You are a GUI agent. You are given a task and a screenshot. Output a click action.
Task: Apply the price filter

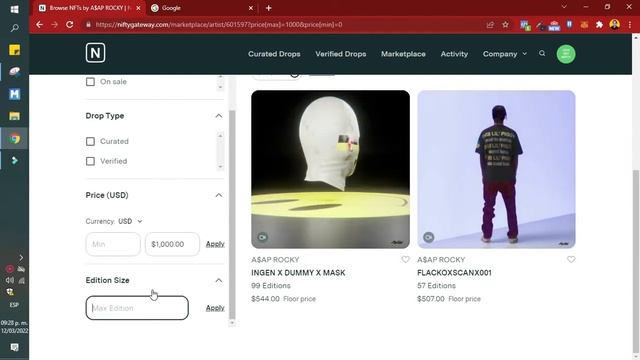(215, 244)
